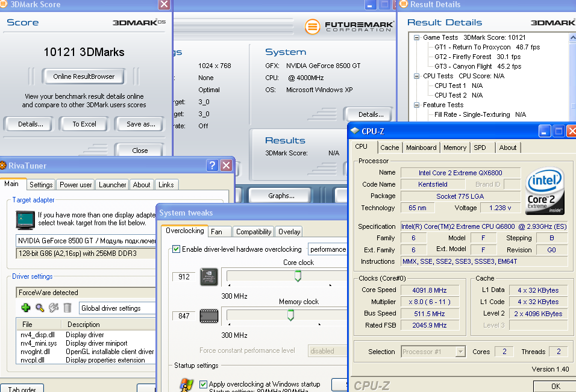This screenshot has width=576, height=392.
Task: Click the Core clock slider handle
Action: click(298, 276)
